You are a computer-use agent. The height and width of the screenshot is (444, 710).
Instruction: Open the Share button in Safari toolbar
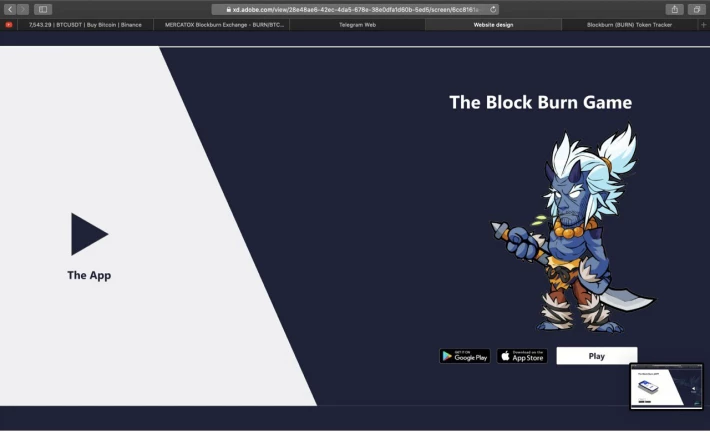click(x=675, y=9)
